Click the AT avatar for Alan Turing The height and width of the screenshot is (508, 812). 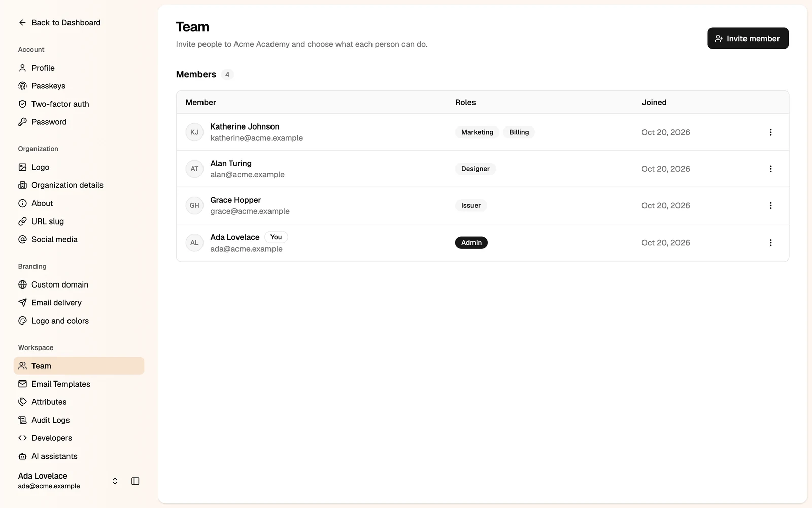point(194,169)
